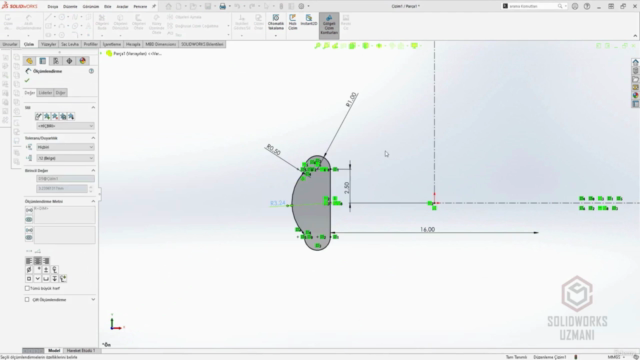This screenshot has width=640, height=360.
Task: Open the more symbols button
Action: pos(63,279)
